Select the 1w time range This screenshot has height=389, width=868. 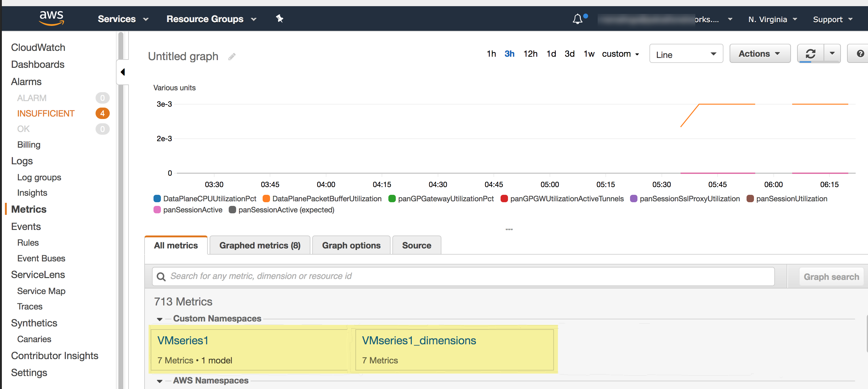589,54
